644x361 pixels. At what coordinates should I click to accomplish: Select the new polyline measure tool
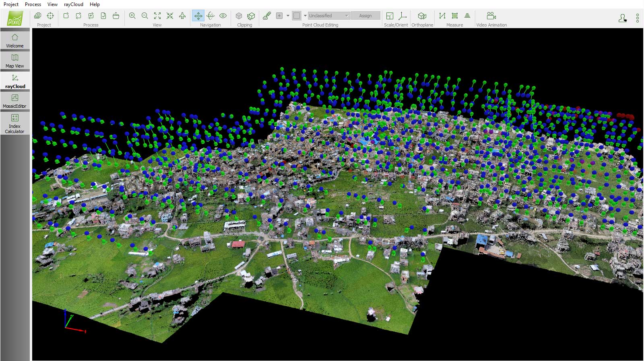click(x=442, y=16)
